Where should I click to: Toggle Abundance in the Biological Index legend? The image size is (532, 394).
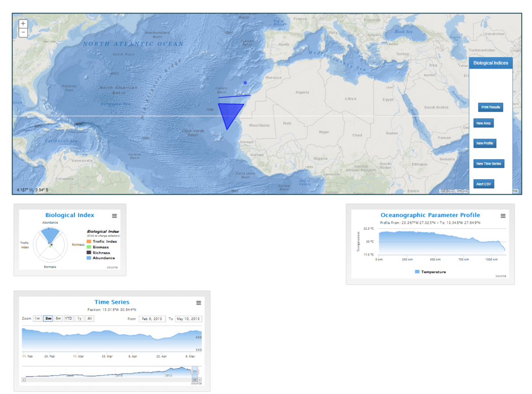click(101, 258)
